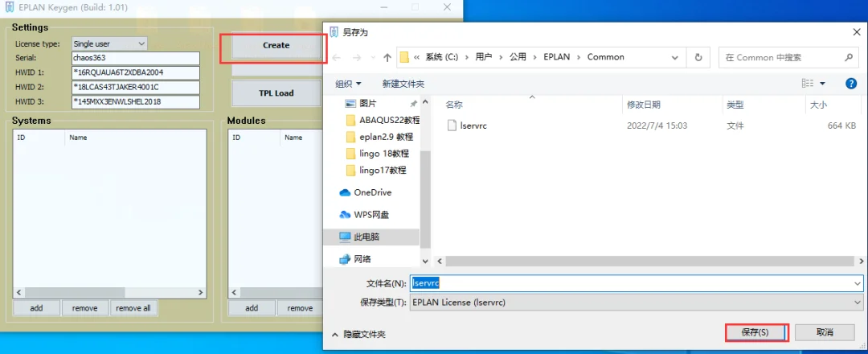Sort by 类型 column header

point(735,105)
